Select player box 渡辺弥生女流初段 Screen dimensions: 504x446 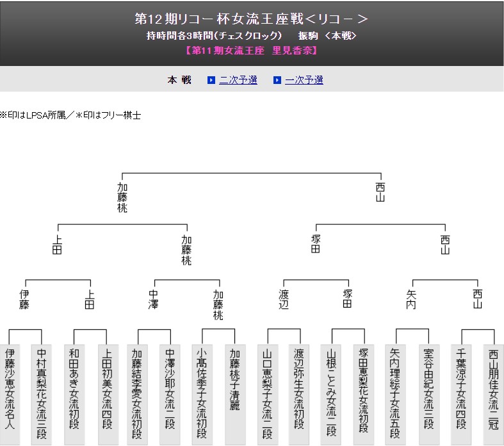(299, 395)
